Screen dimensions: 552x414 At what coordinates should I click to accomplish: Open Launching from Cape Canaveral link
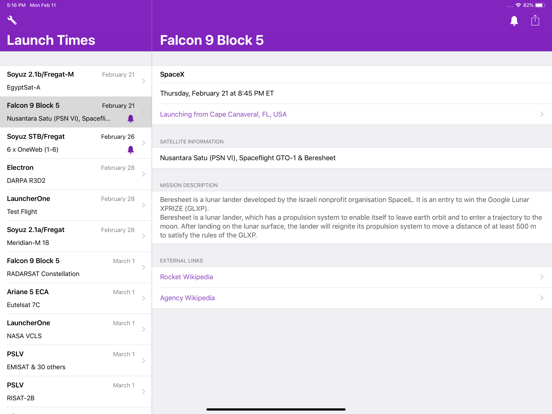click(x=223, y=114)
